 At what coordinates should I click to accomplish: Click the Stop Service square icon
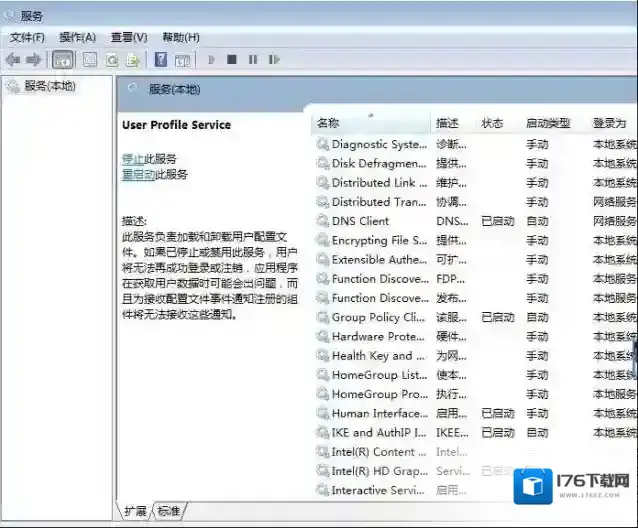point(232,60)
